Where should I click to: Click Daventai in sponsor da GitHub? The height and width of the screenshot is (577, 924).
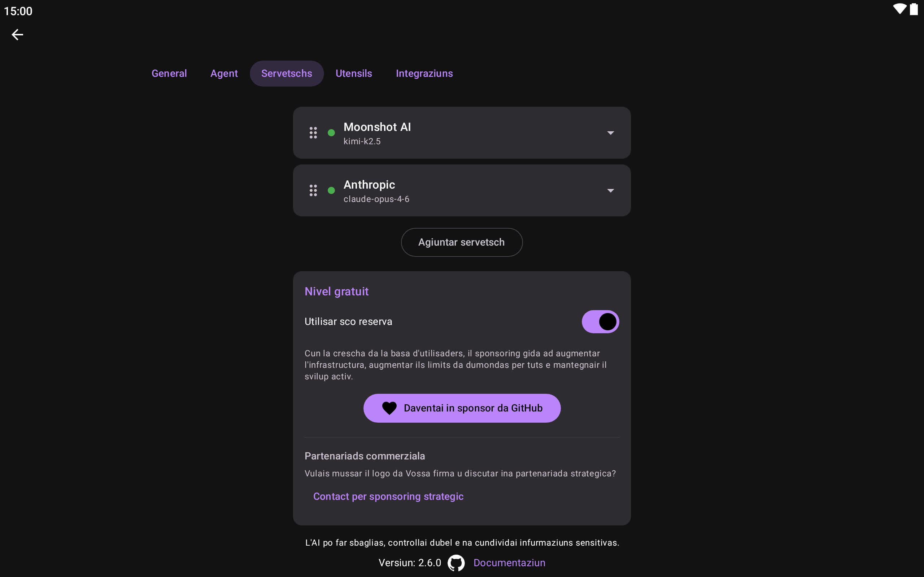pos(462,408)
